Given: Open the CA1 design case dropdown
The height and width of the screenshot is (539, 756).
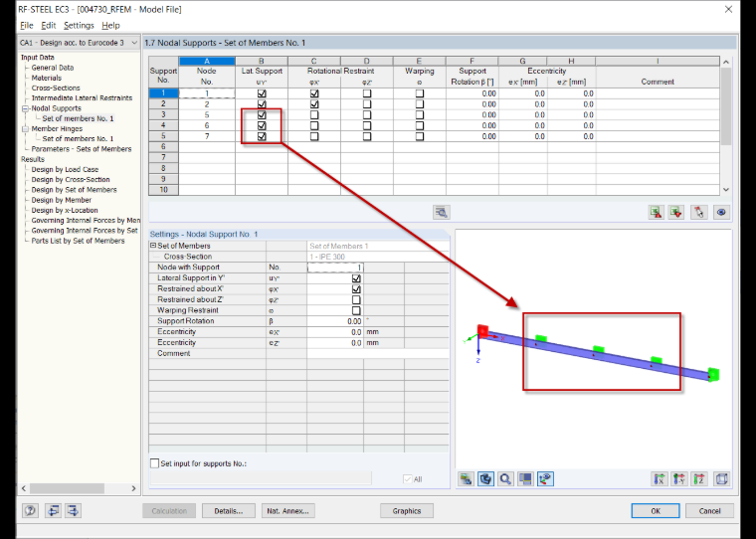Looking at the screenshot, I should (x=134, y=43).
